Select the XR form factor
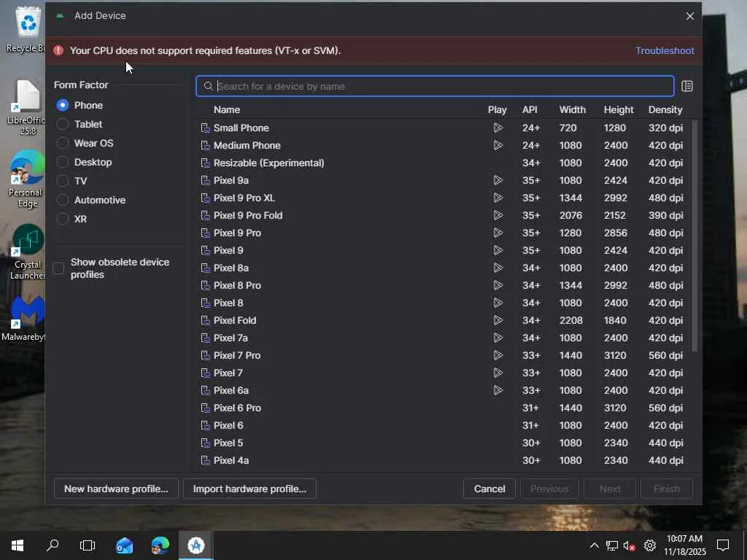The height and width of the screenshot is (560, 747). [63, 219]
